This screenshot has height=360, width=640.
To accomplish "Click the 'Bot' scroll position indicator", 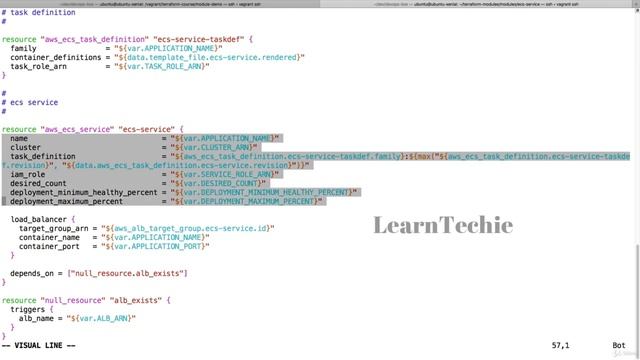I will point(619,346).
